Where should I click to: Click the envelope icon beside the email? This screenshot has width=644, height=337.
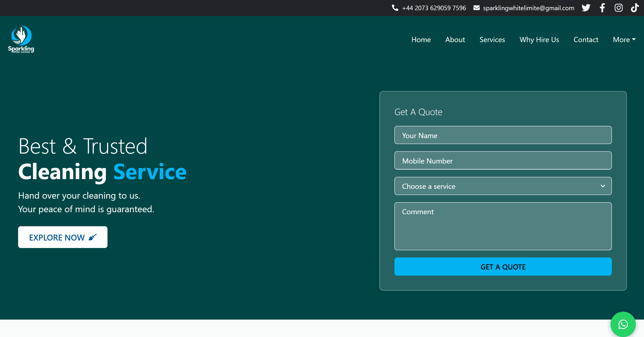click(477, 8)
